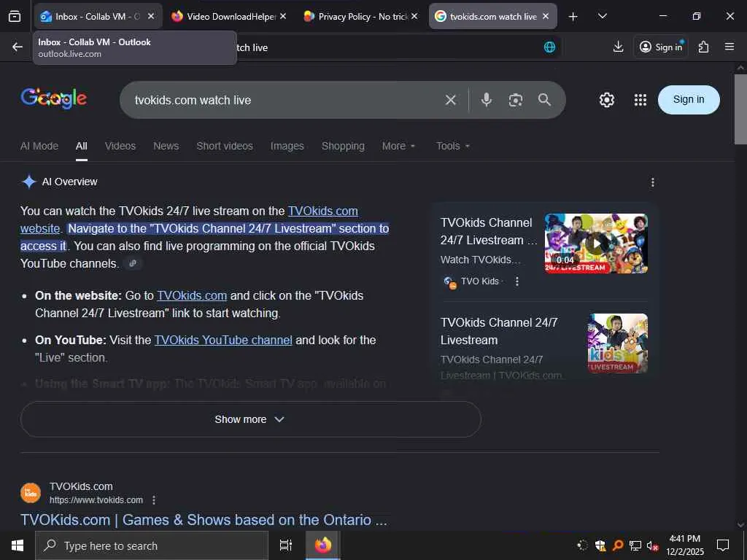Click the TVOKids.com result favicon

pos(31,493)
